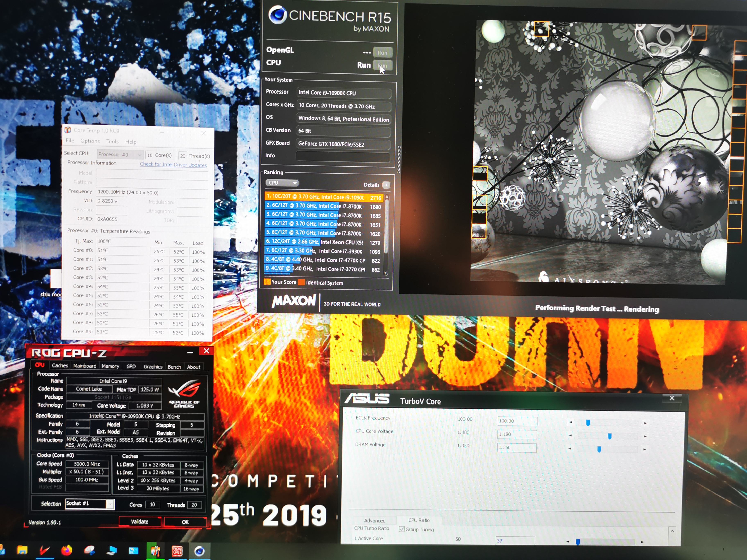
Task: Click the 1 Active Core input showing 37
Action: (x=515, y=540)
